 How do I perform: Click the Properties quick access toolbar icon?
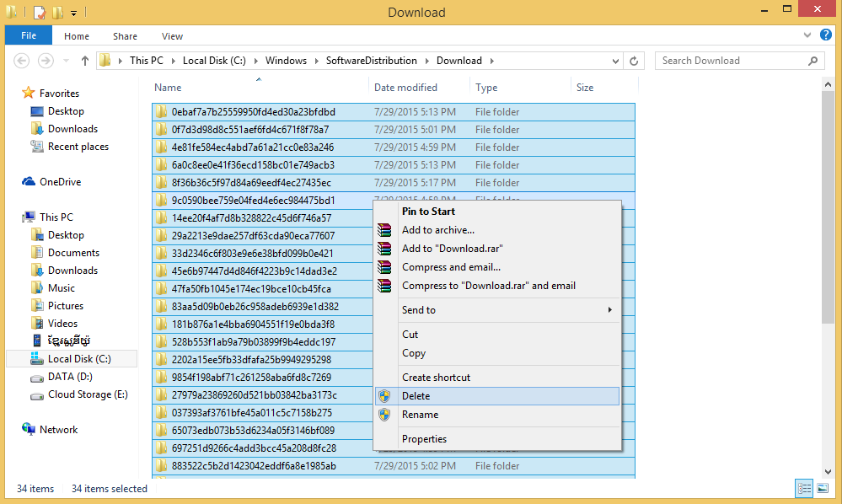[40, 12]
